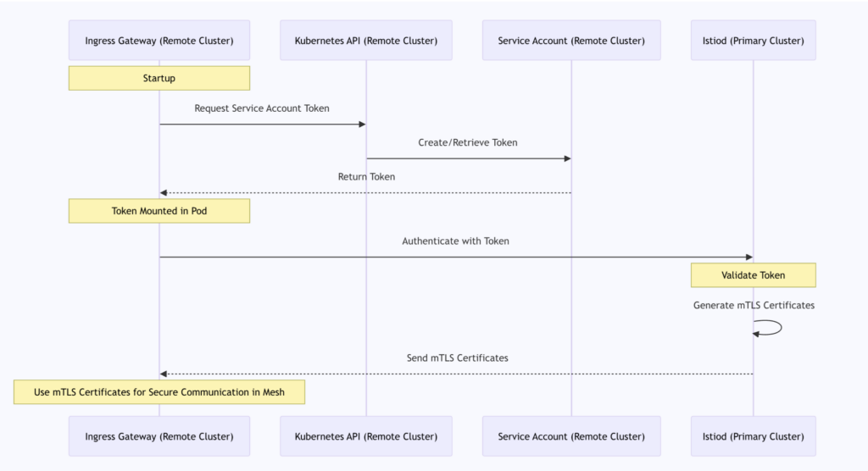Select the top Istiod (Primary Cluster) box
The width and height of the screenshot is (868, 471).
coord(753,41)
